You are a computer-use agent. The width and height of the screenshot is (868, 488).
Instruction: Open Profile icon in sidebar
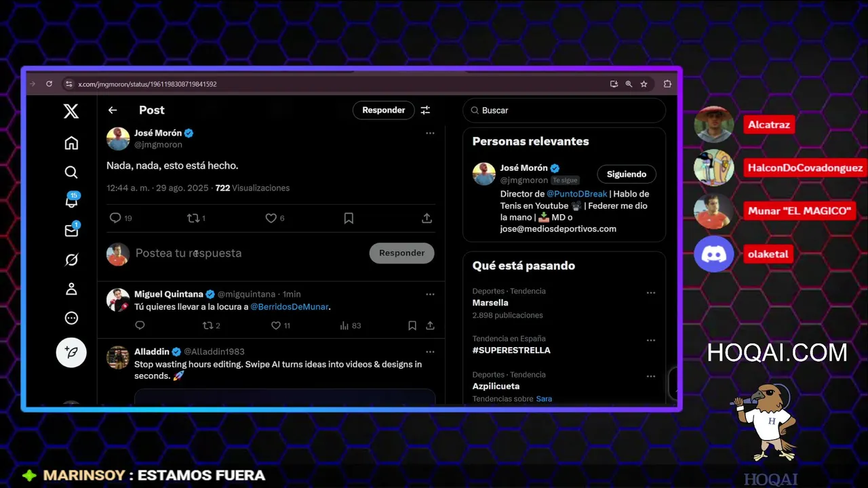point(71,289)
